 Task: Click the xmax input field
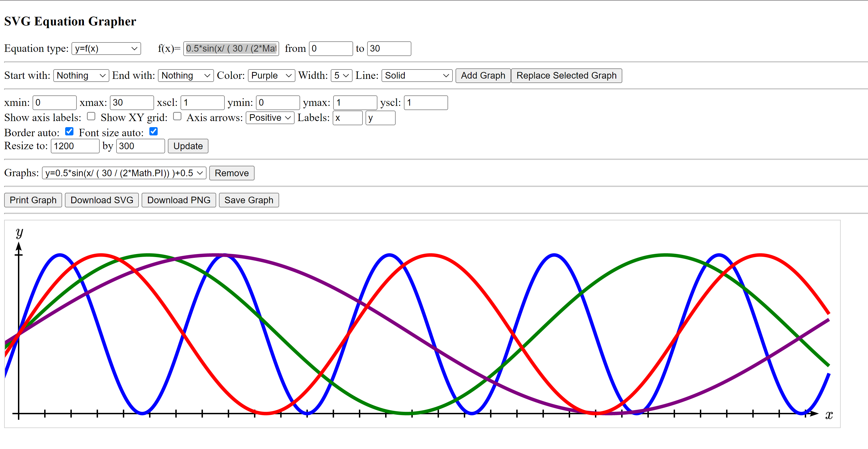click(x=132, y=103)
